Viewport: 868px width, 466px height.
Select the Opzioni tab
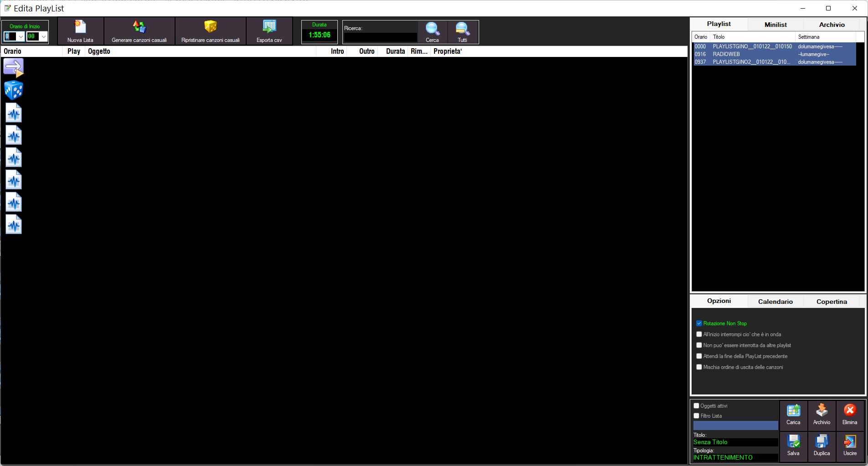(x=719, y=301)
